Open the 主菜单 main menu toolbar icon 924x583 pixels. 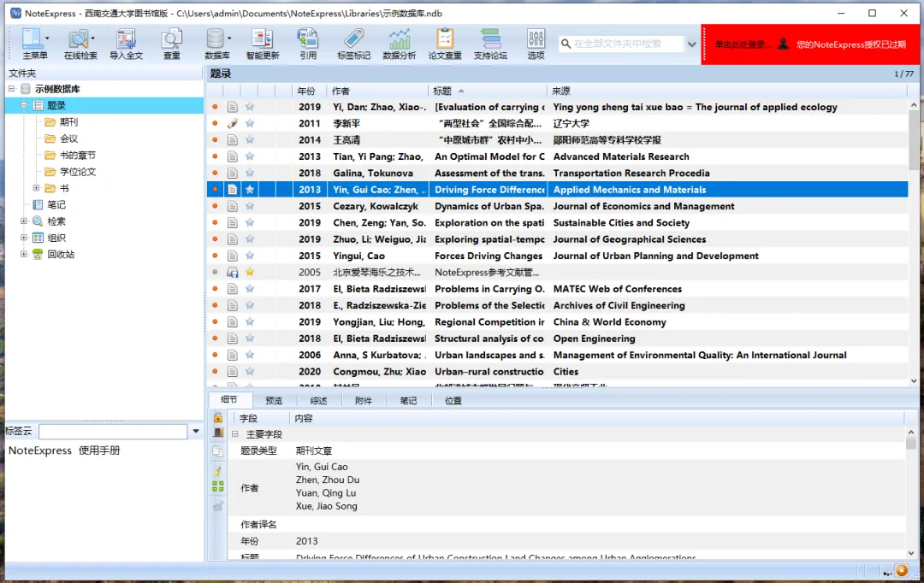click(x=35, y=44)
